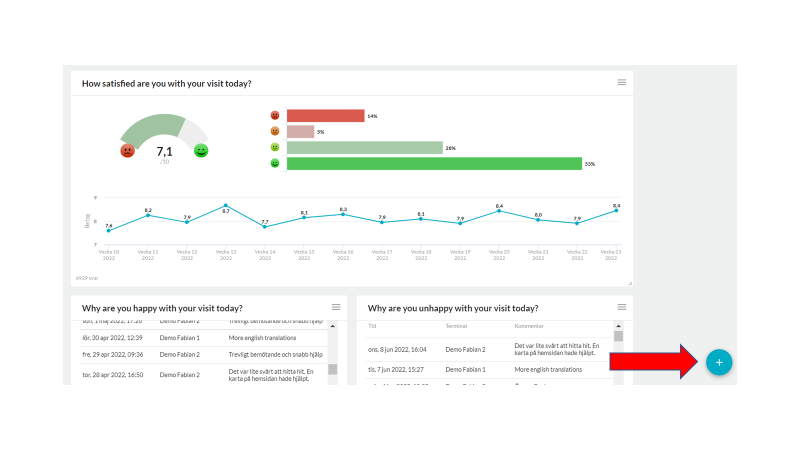800x450 pixels.
Task: Select the red 14% bar
Action: point(326,116)
